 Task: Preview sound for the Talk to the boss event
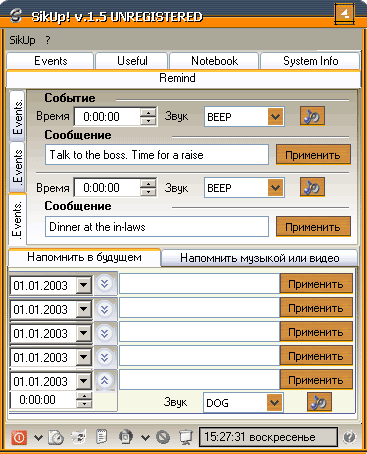(x=312, y=116)
